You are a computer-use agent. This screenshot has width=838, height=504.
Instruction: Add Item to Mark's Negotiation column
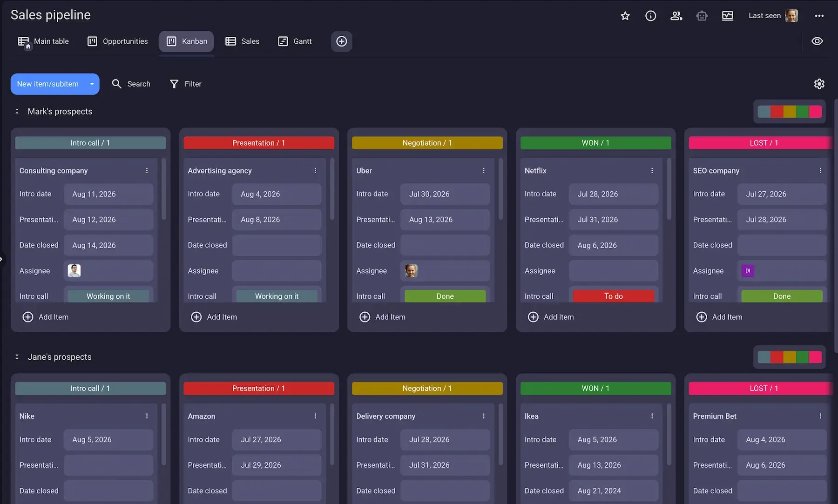(383, 317)
